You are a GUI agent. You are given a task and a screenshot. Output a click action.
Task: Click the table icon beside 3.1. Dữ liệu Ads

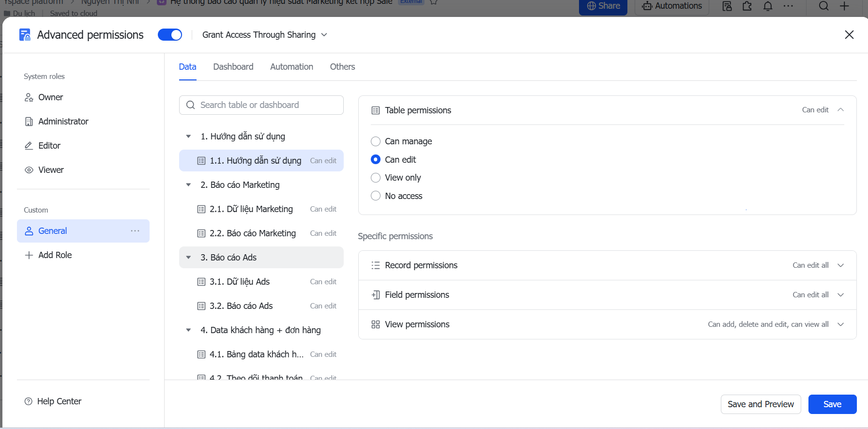[201, 282]
